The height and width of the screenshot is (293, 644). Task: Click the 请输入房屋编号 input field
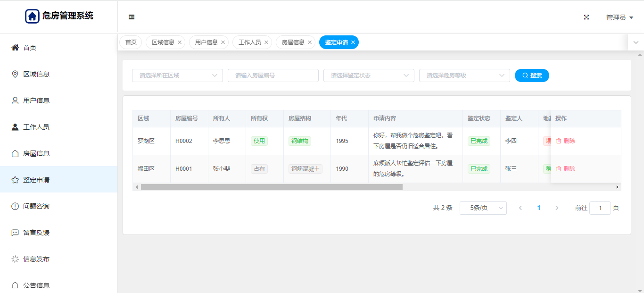click(273, 75)
